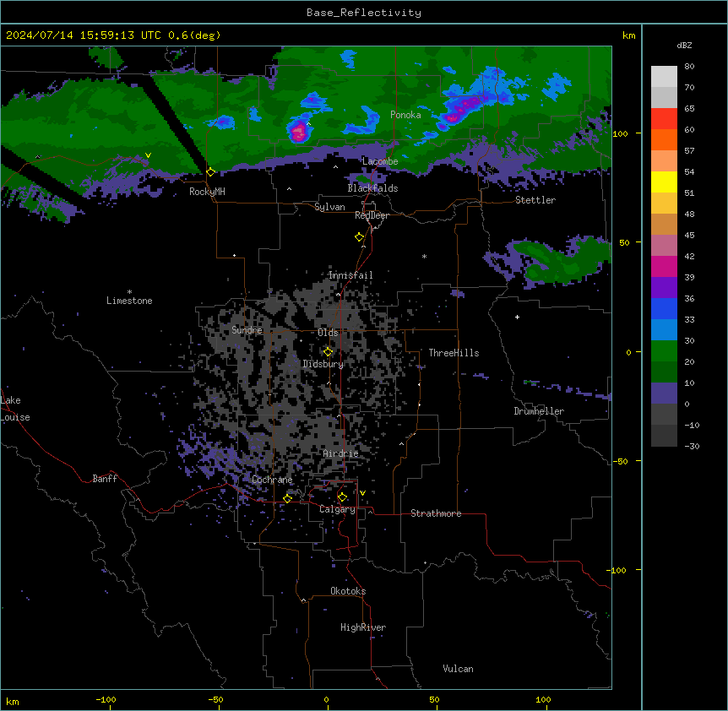Viewport: 728px width, 711px height.
Task: Select the Blackfalds label
Action: [x=372, y=188]
